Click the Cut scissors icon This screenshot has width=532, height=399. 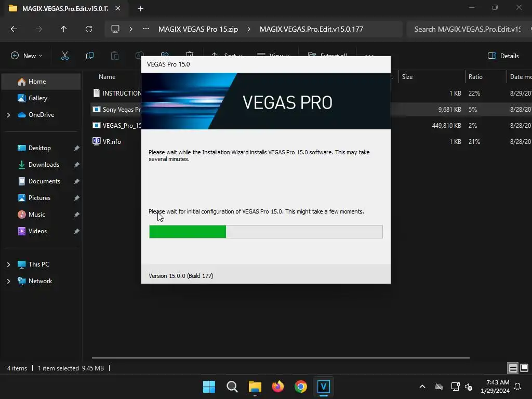(x=65, y=56)
